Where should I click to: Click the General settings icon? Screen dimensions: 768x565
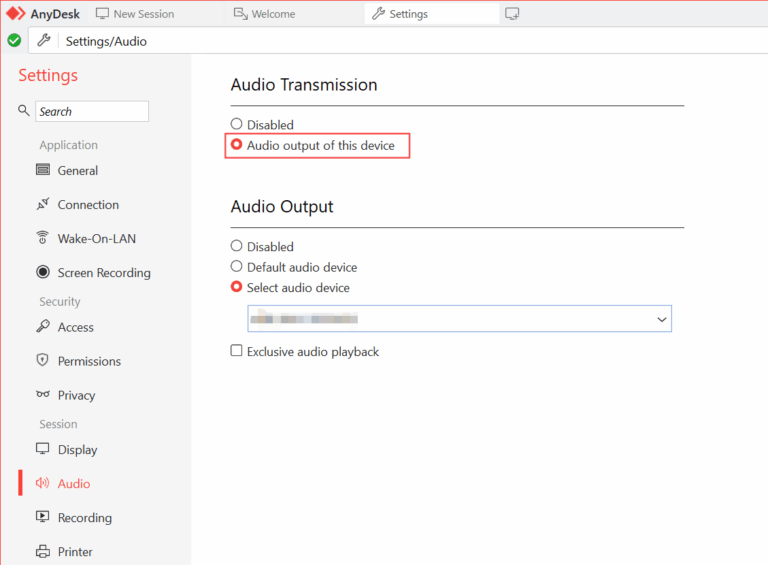(x=43, y=170)
